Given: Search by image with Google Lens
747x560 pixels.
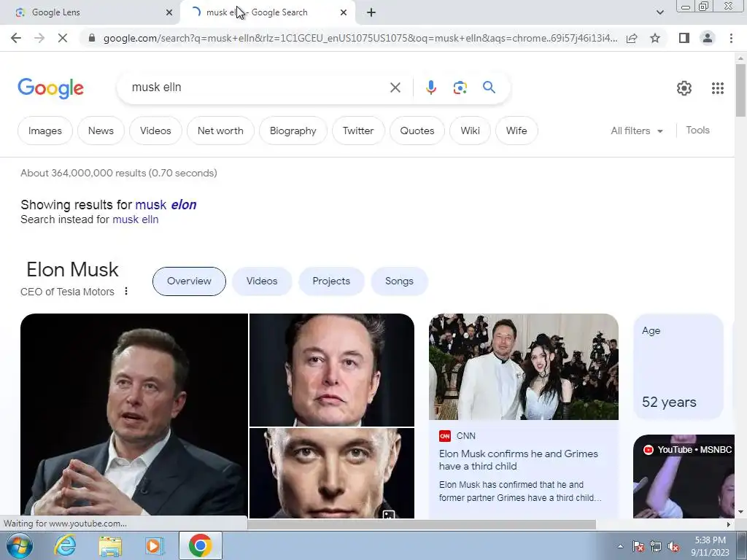Looking at the screenshot, I should [460, 87].
